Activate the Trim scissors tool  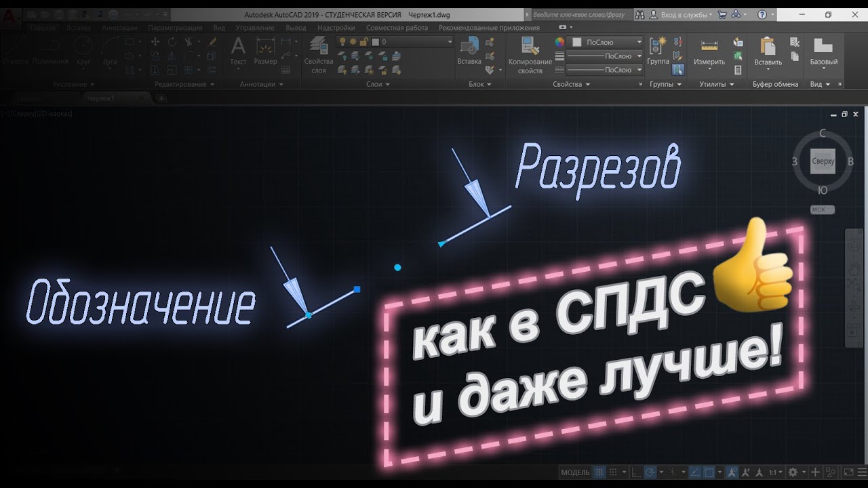[x=189, y=42]
